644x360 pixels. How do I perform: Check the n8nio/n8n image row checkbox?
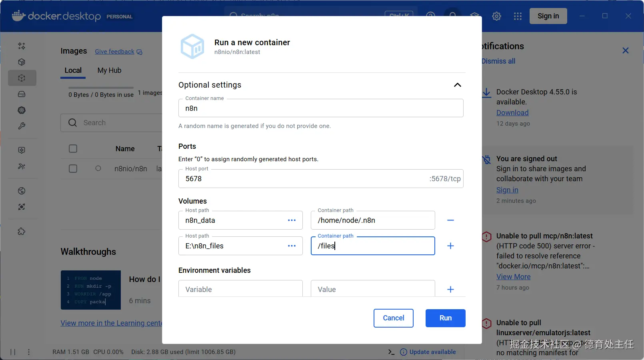(x=73, y=168)
